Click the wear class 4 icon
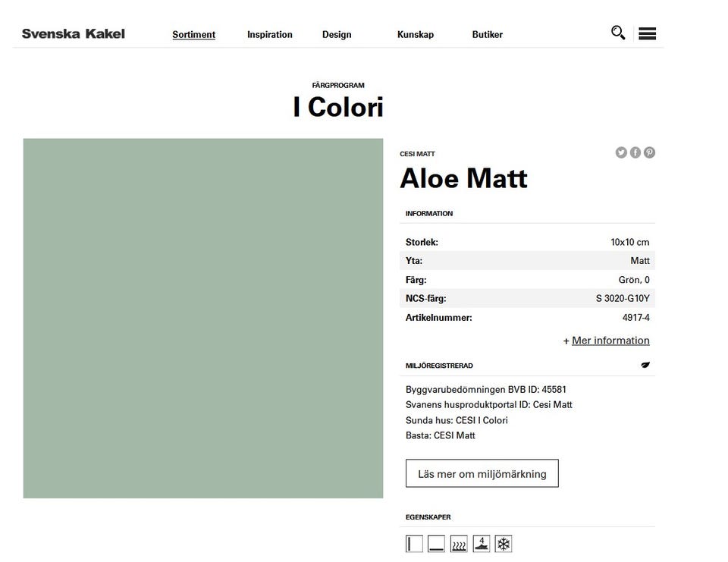The height and width of the screenshot is (562, 728). click(x=482, y=544)
